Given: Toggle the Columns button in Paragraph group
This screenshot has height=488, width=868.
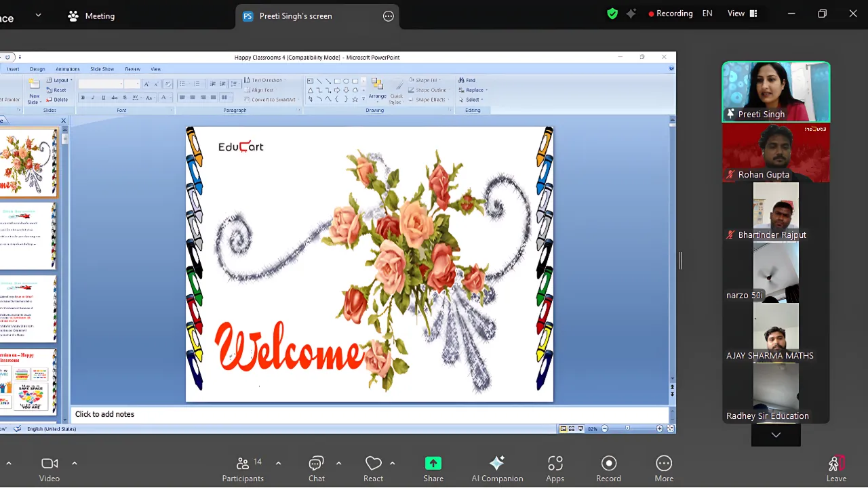Looking at the screenshot, I should (x=224, y=98).
